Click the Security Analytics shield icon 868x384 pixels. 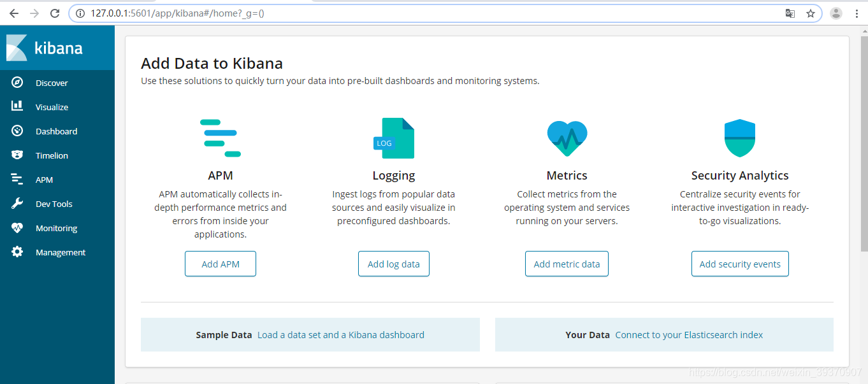point(740,138)
